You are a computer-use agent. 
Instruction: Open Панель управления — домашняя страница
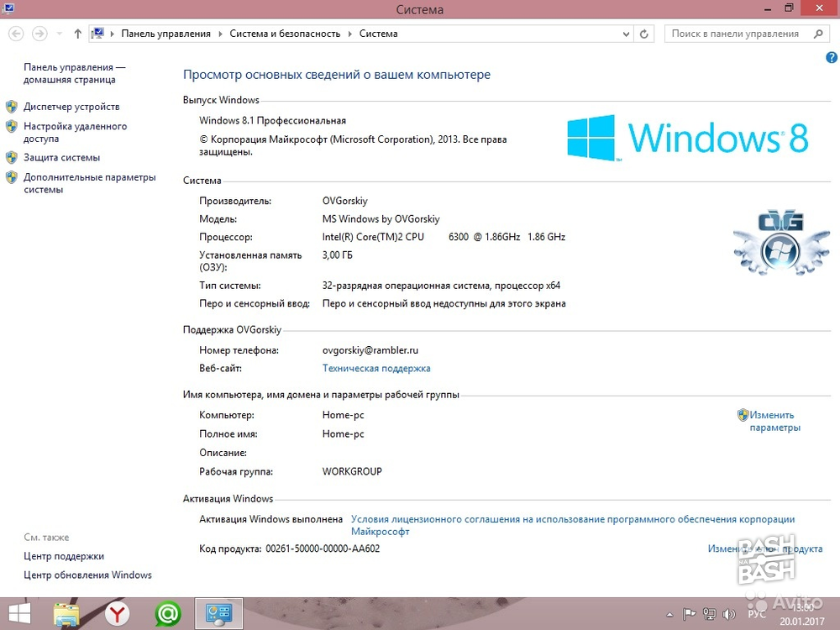74,73
